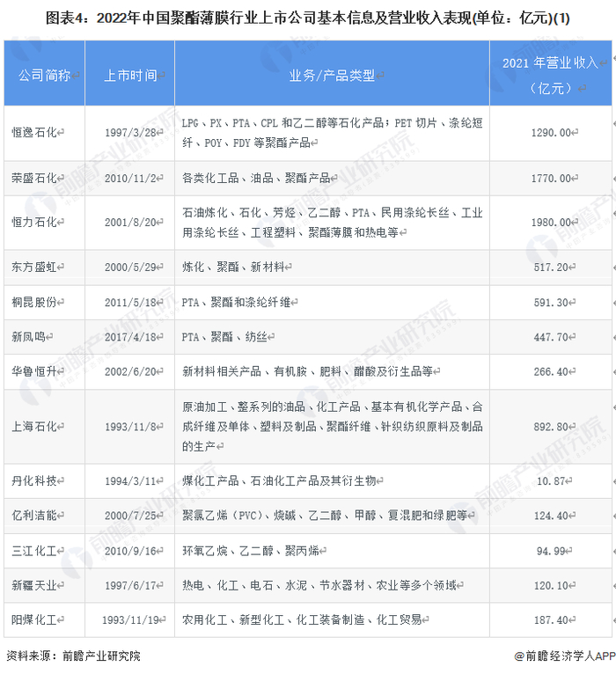
Task: Select the company name 阳煤化工
Action: (x=34, y=619)
